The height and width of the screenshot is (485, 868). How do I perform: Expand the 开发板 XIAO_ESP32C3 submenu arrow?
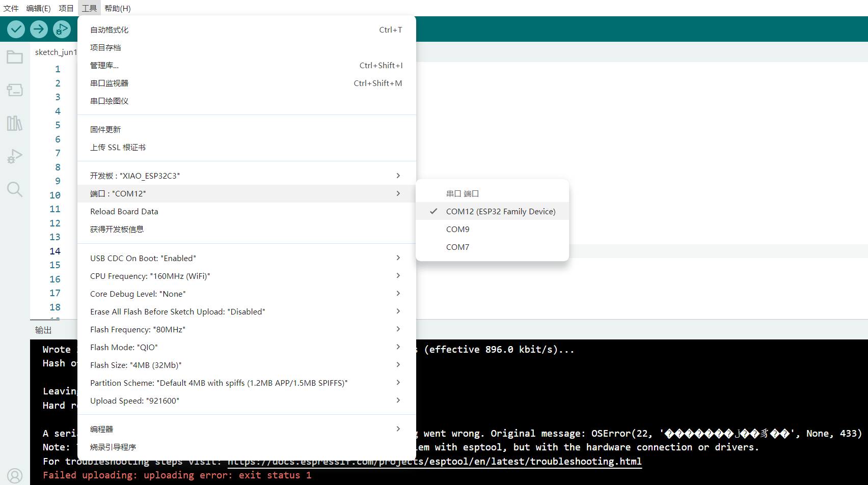(398, 176)
